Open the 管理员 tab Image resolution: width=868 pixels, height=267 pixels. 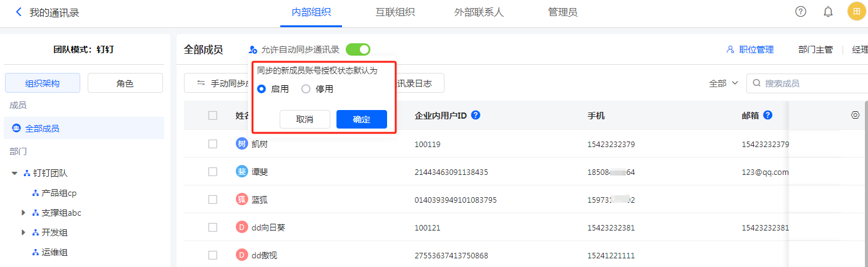click(562, 12)
